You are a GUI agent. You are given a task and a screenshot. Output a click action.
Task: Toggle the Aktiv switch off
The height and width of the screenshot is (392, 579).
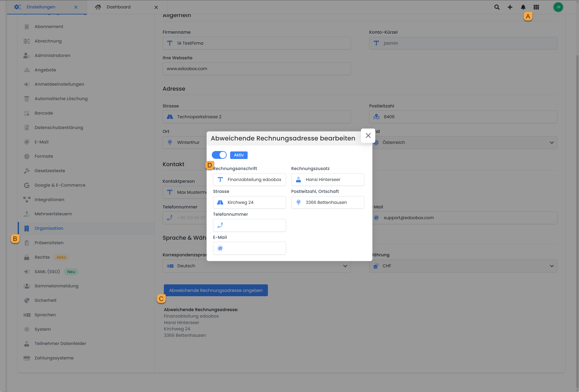pos(219,155)
